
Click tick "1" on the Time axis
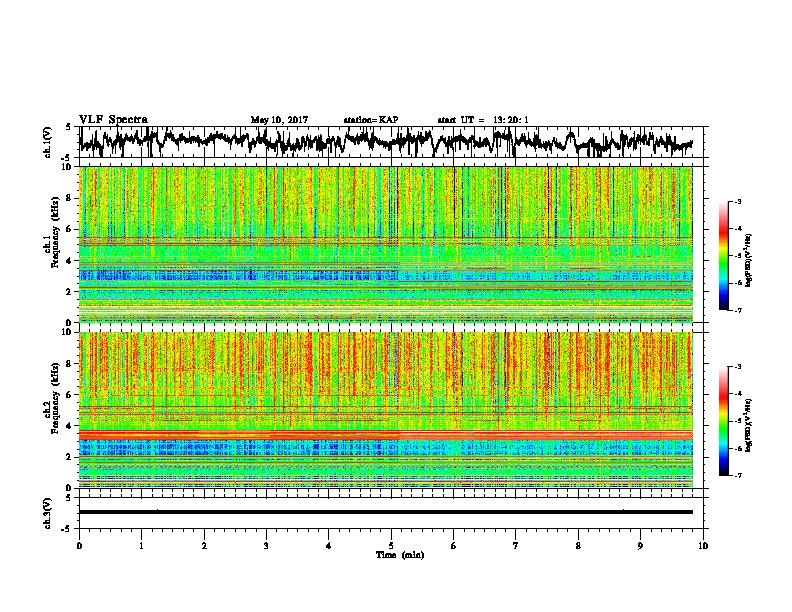click(142, 546)
